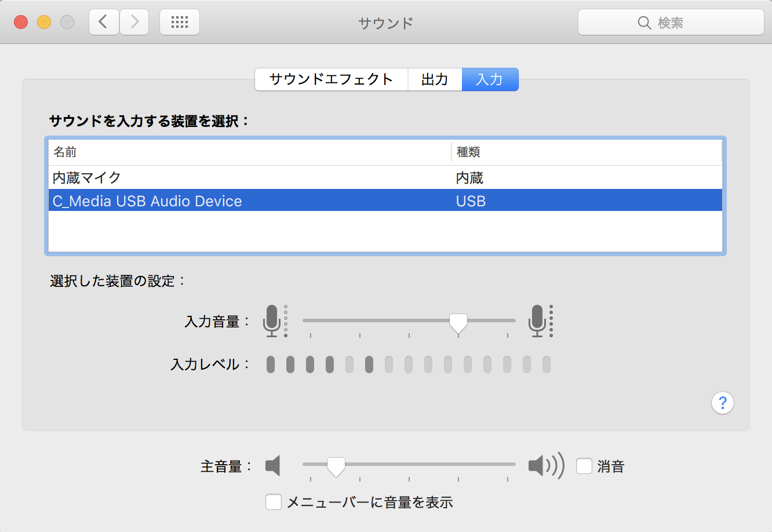Enable the 消音 mute checkbox
Viewport: 772px width, 532px height.
(584, 466)
